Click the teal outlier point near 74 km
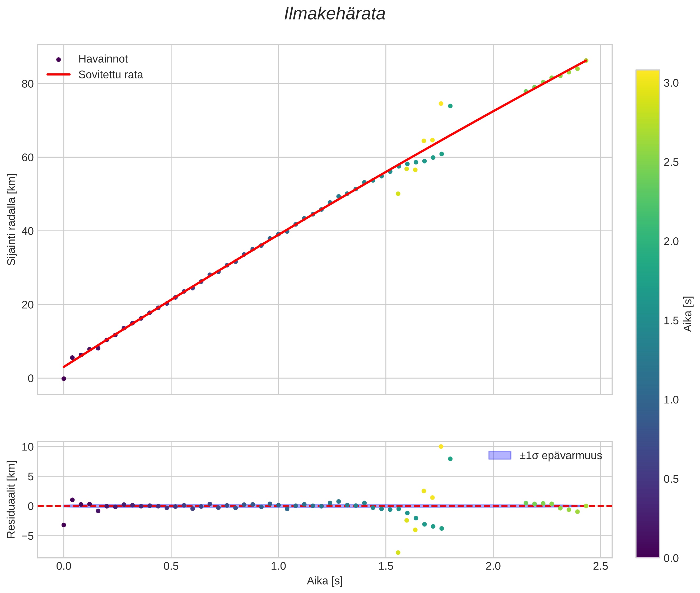Screen dimensions: 700x593 click(x=450, y=106)
